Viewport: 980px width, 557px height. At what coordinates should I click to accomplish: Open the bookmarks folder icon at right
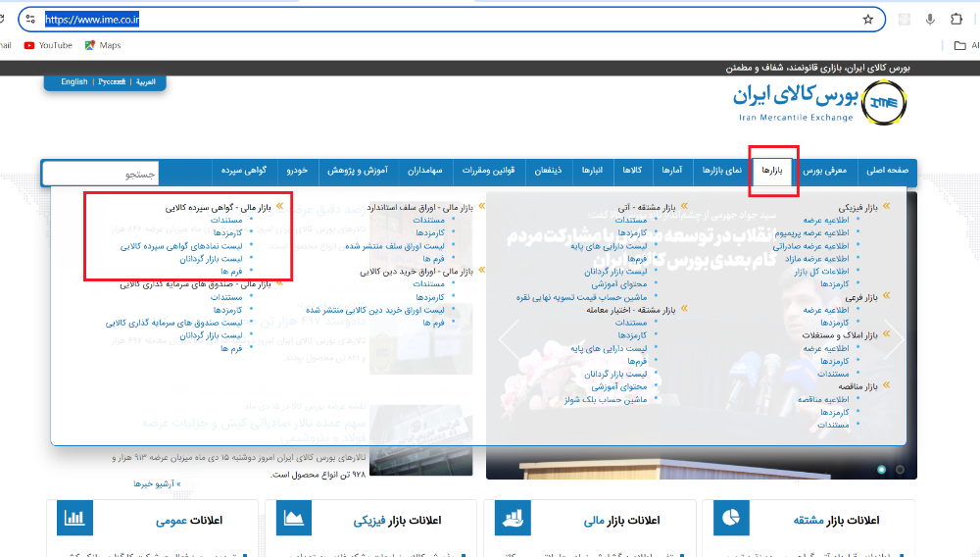(x=960, y=45)
